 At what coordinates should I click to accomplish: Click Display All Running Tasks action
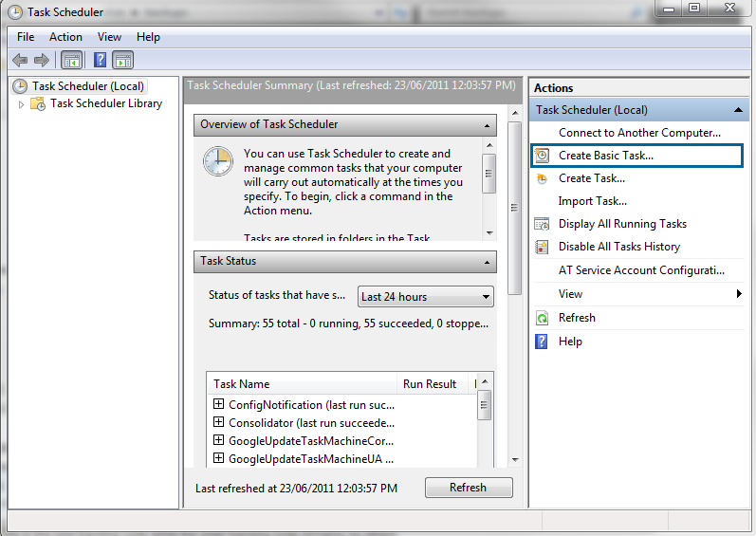[622, 224]
